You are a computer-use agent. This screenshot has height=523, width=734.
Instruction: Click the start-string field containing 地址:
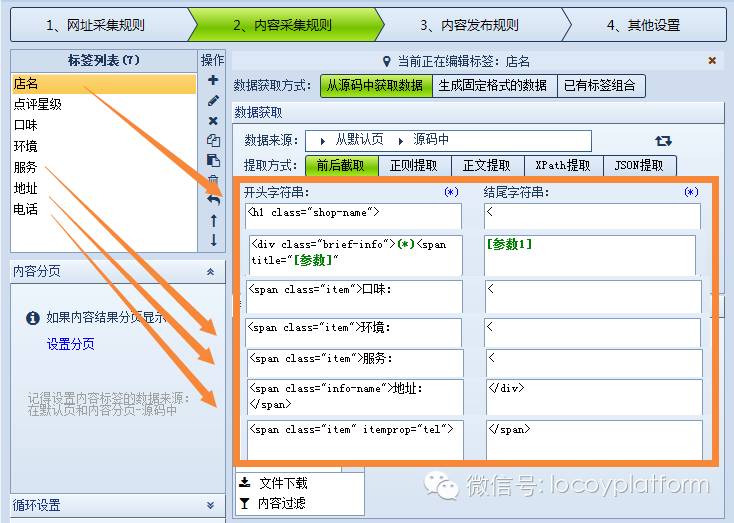[355, 398]
